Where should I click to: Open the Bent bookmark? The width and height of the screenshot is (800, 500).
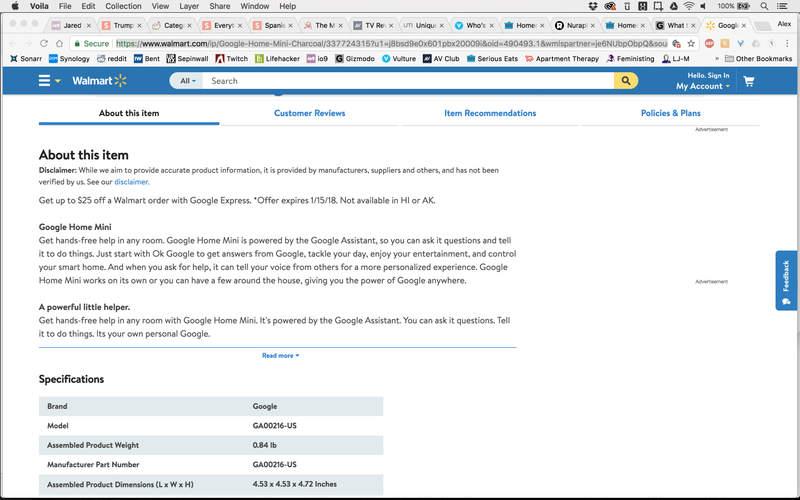pyautogui.click(x=147, y=59)
